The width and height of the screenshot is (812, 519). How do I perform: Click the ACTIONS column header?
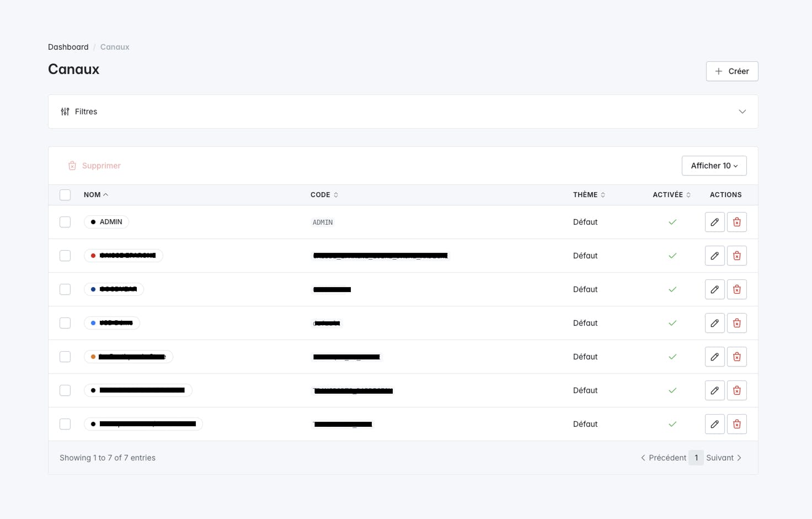pos(726,195)
